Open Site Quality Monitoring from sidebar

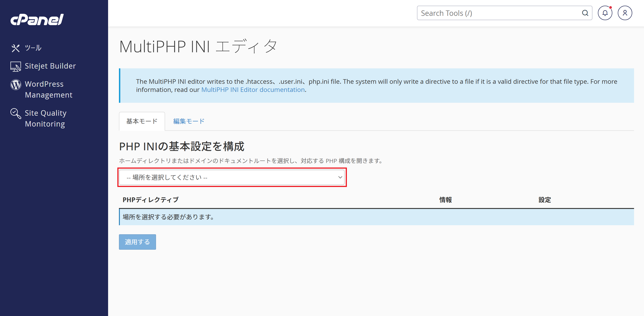45,119
